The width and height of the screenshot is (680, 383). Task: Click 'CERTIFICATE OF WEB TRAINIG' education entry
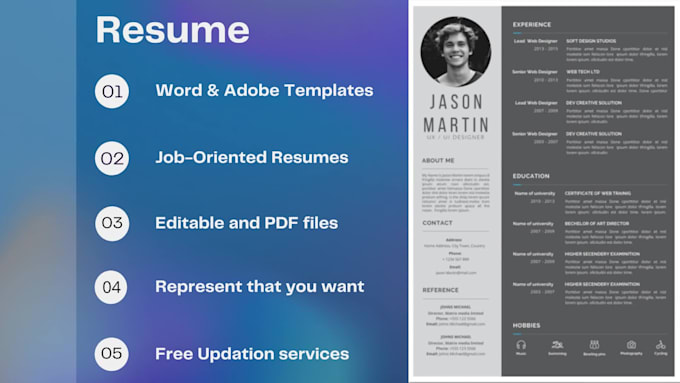[598, 193]
